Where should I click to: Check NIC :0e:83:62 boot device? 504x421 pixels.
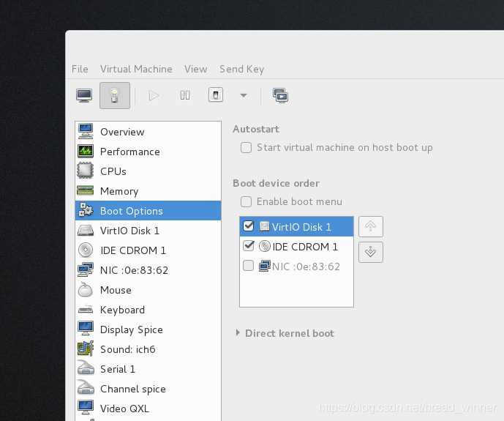click(249, 266)
